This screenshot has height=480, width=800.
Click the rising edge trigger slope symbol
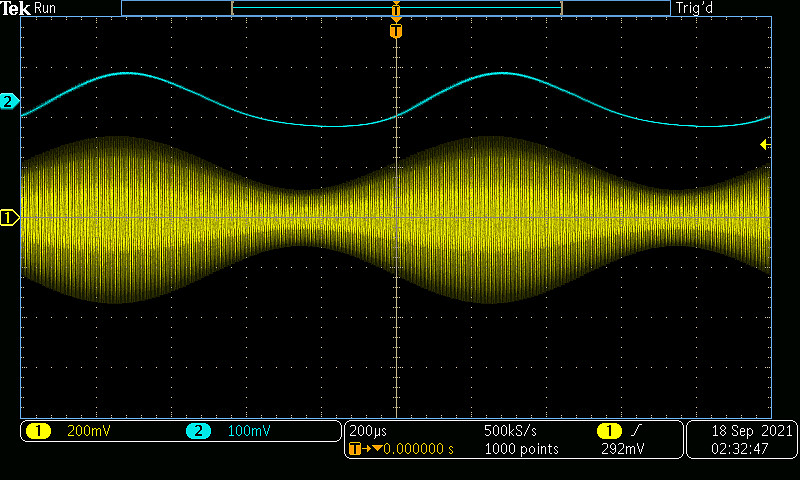[x=636, y=431]
